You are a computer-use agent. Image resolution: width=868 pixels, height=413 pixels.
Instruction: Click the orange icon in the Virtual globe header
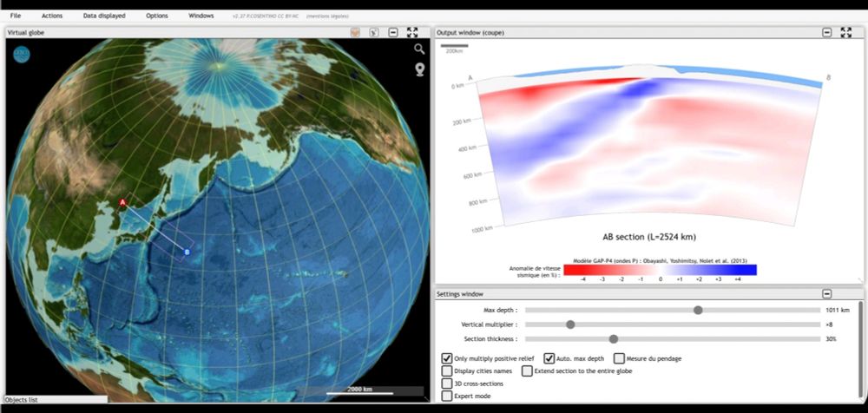(355, 33)
